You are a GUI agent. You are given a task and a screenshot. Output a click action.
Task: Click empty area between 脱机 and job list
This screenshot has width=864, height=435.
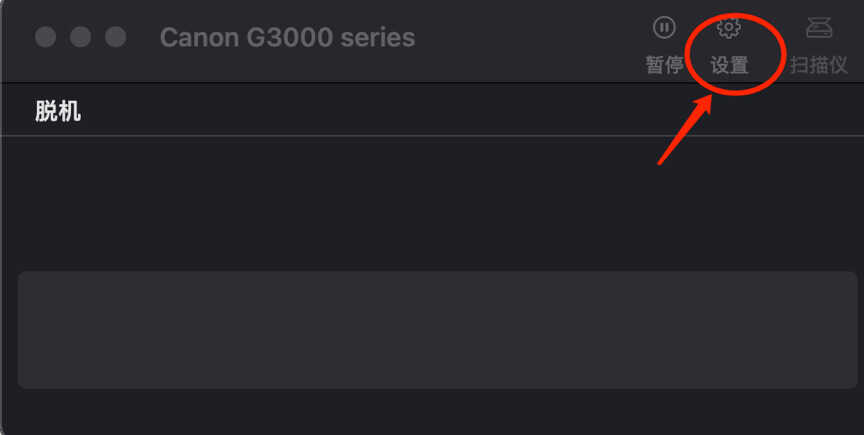tap(432, 203)
